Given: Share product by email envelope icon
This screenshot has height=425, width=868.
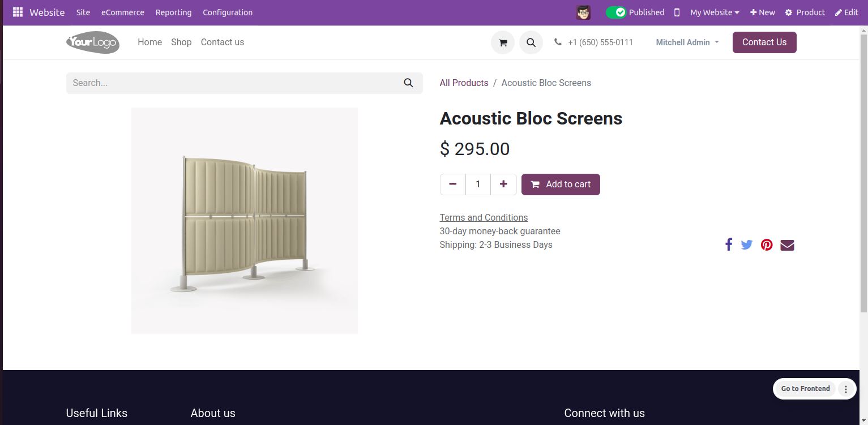Looking at the screenshot, I should point(787,244).
